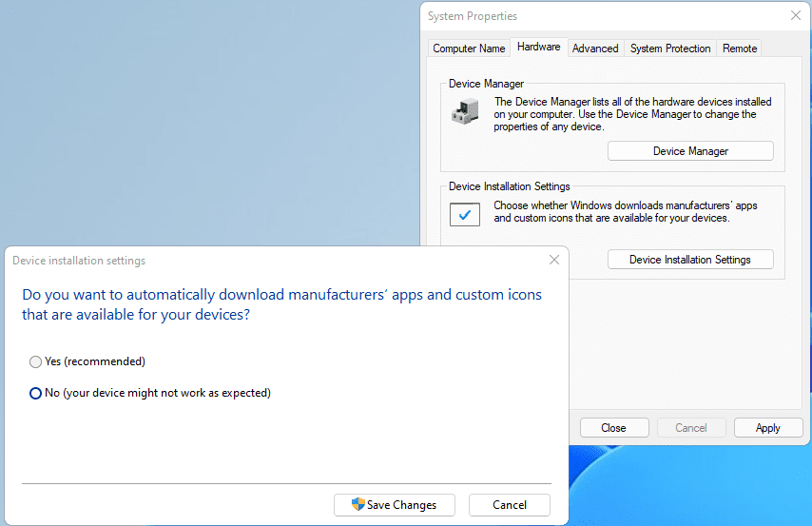Image resolution: width=812 pixels, height=526 pixels.
Task: Click the 'Do you want to automatically download' heading
Action: [x=281, y=304]
